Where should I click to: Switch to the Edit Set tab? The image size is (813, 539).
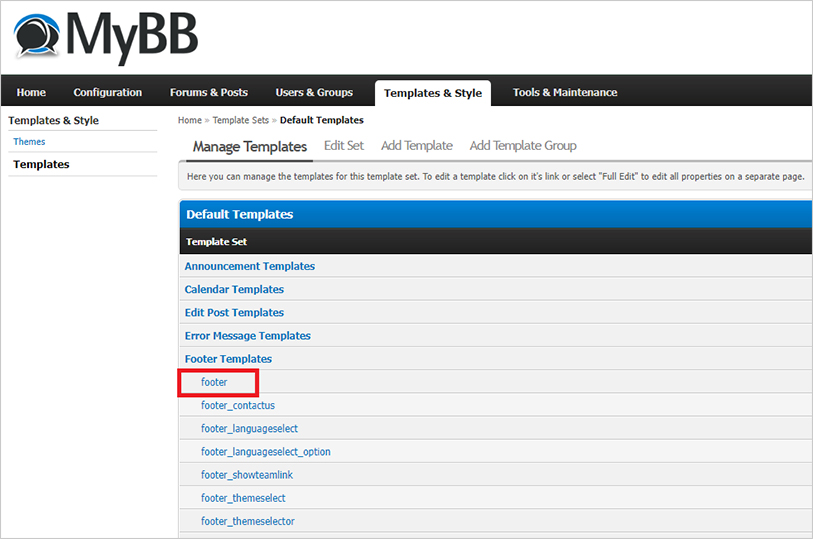[x=344, y=146]
